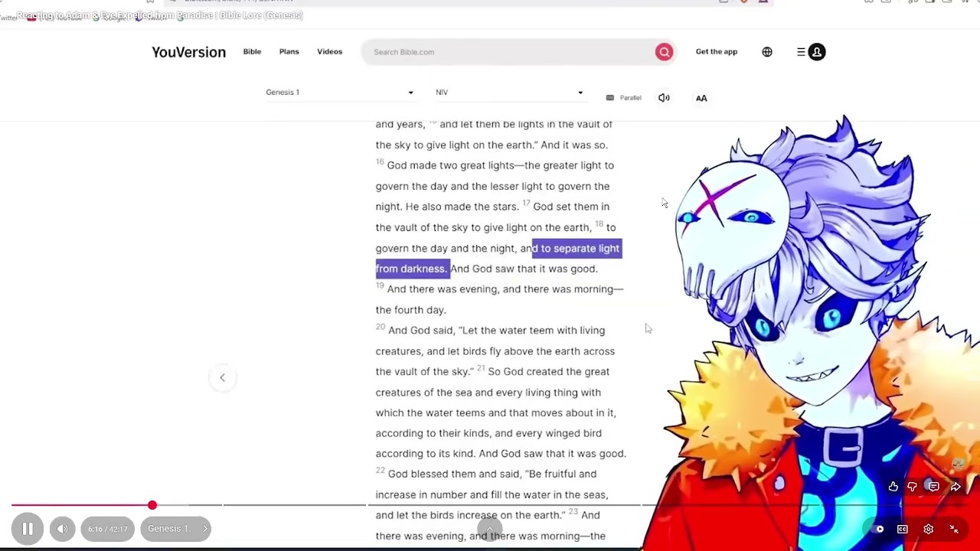Viewport: 980px width, 551px height.
Task: Open video settings gear
Action: pos(929,529)
